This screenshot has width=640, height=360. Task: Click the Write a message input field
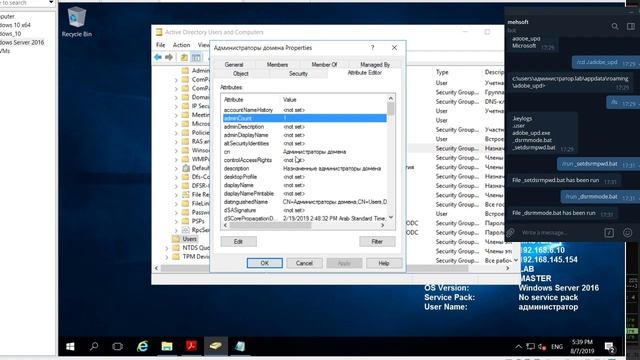coord(559,233)
